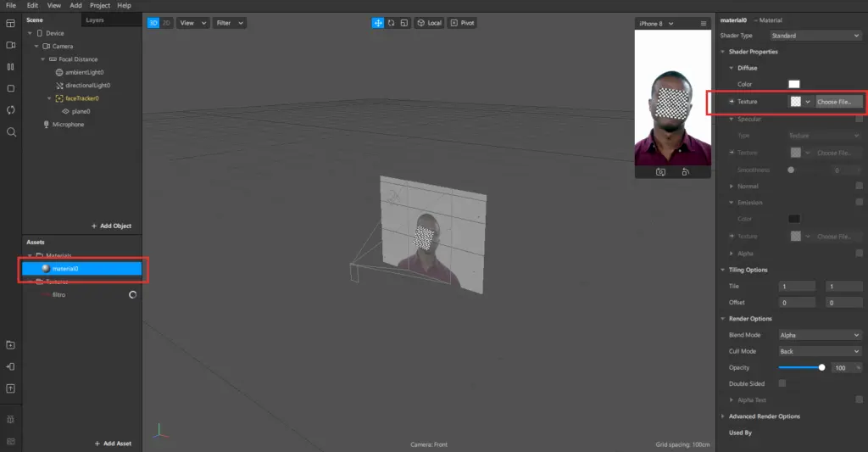The width and height of the screenshot is (868, 452).
Task: Click the simulator hamburger menu icon
Action: 703,23
